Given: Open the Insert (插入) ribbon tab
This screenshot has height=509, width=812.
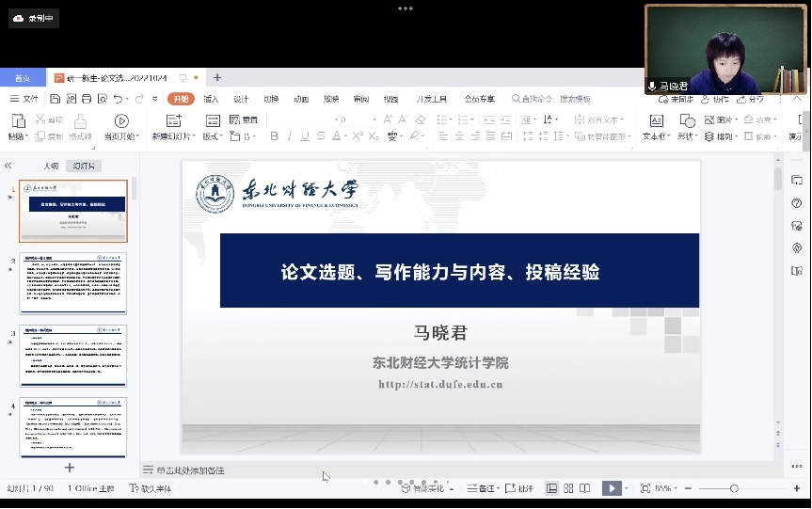Looking at the screenshot, I should (211, 99).
